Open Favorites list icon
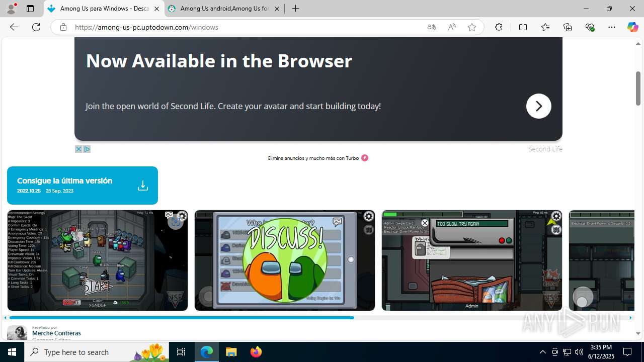 [545, 27]
